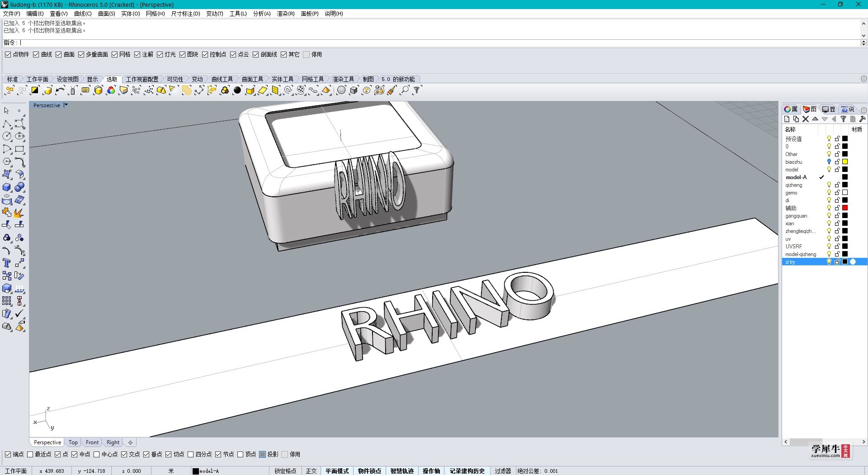Viewport: 868px width, 475px height.
Task: Select the Polyline tool in left toolbar
Action: [7, 123]
